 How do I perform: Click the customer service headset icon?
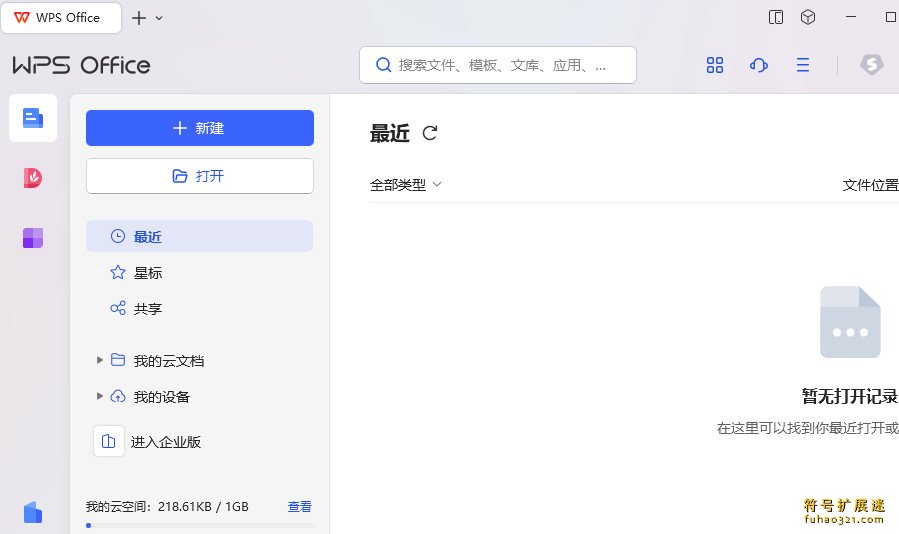(759, 65)
